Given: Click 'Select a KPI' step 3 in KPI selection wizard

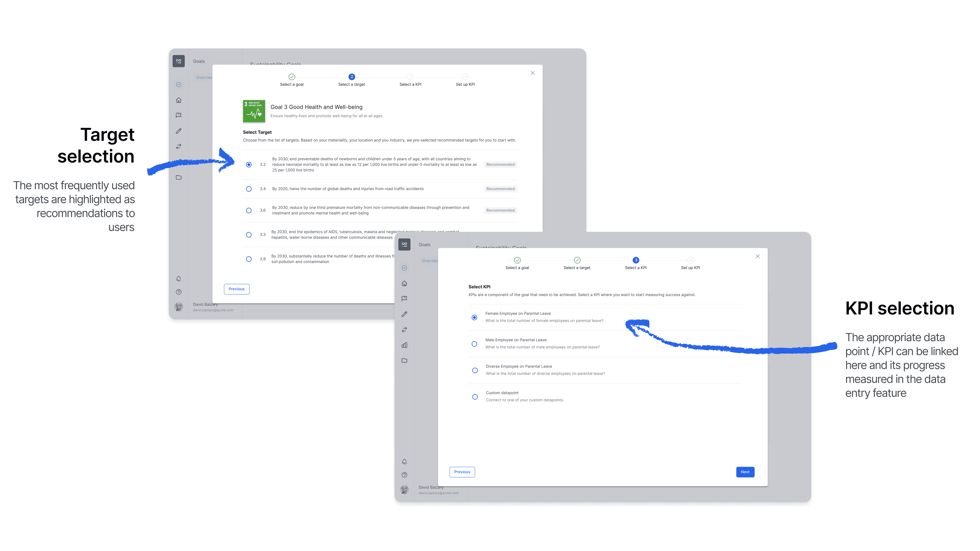Looking at the screenshot, I should click(636, 264).
